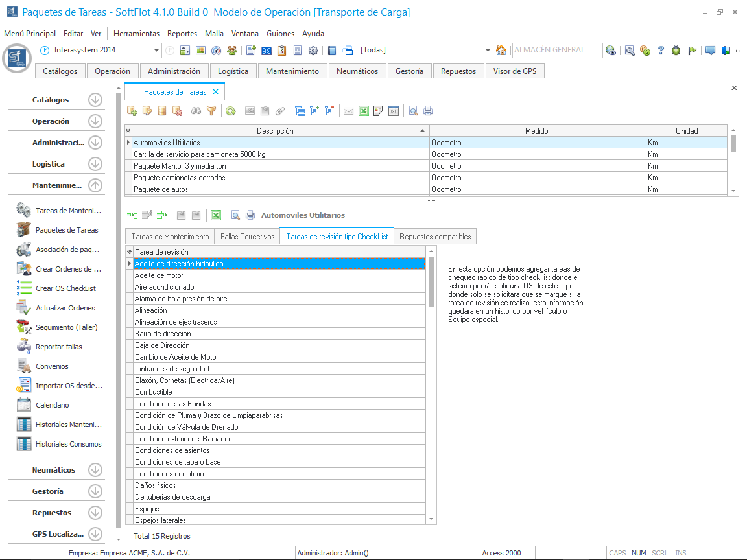Export checklist tasks to Excel in lower toolbar
Viewport: 747px width, 560px height.
tap(216, 215)
